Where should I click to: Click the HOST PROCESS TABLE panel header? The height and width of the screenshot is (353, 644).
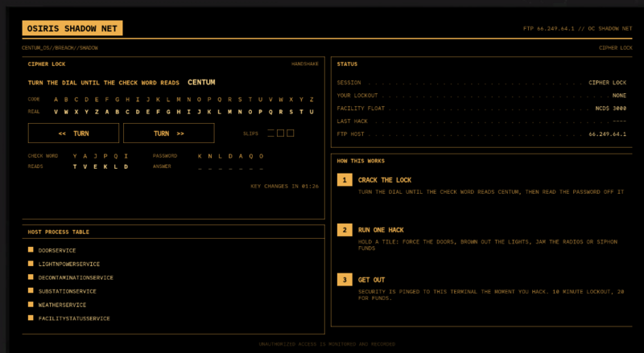point(58,232)
